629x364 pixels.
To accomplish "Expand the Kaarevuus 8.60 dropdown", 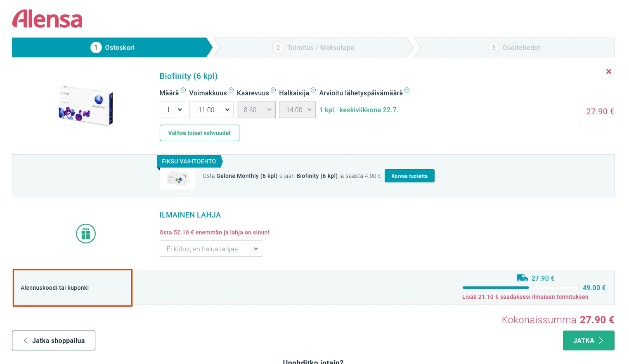I will 256,110.
